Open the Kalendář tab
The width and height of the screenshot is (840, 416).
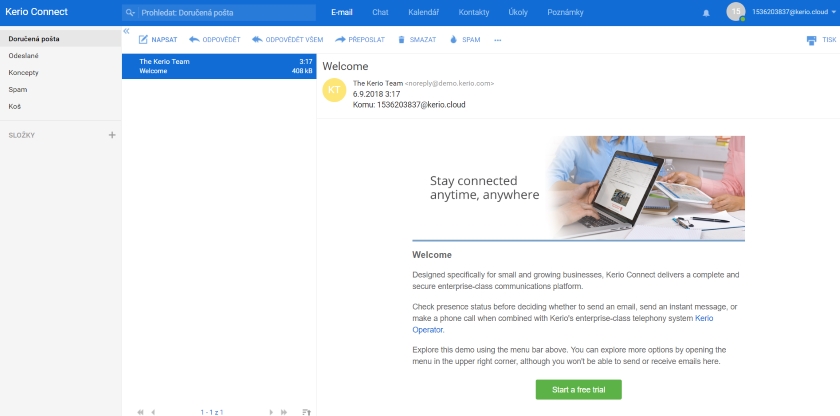pos(424,12)
